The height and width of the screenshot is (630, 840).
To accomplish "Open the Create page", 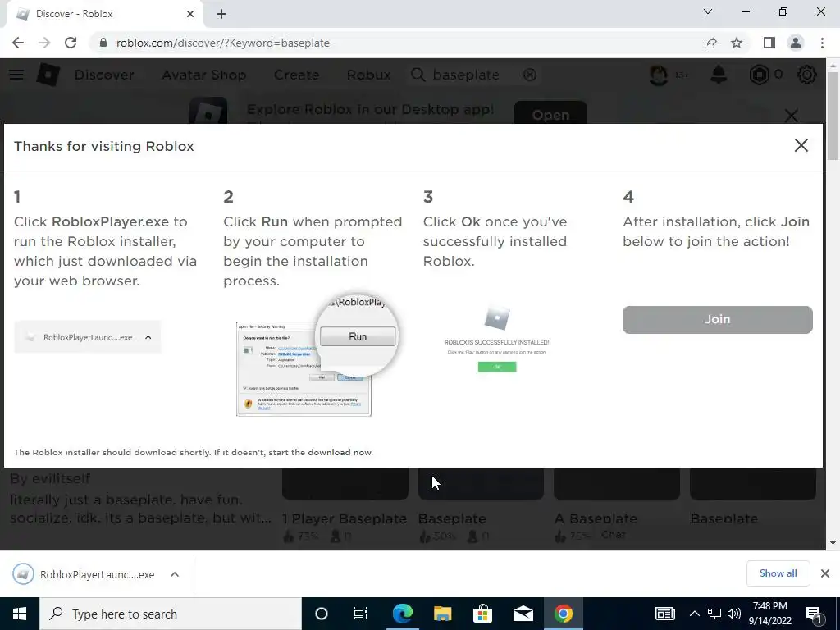I will [x=296, y=75].
